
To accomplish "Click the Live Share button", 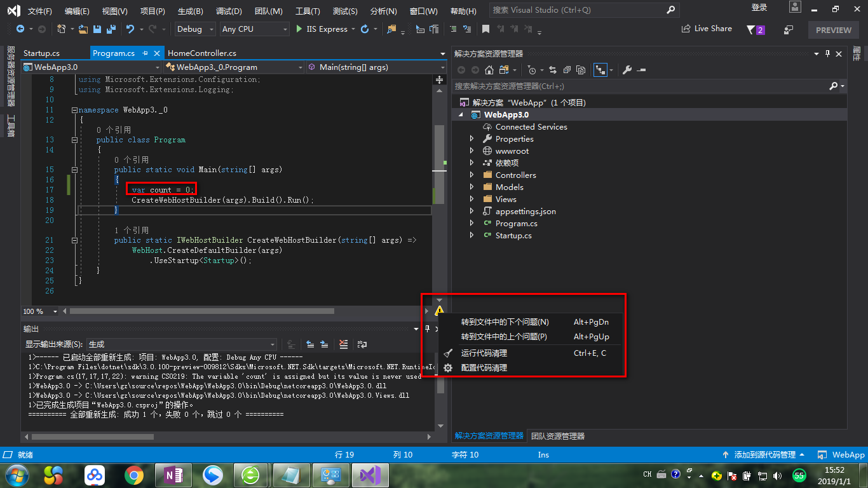I will click(x=707, y=29).
